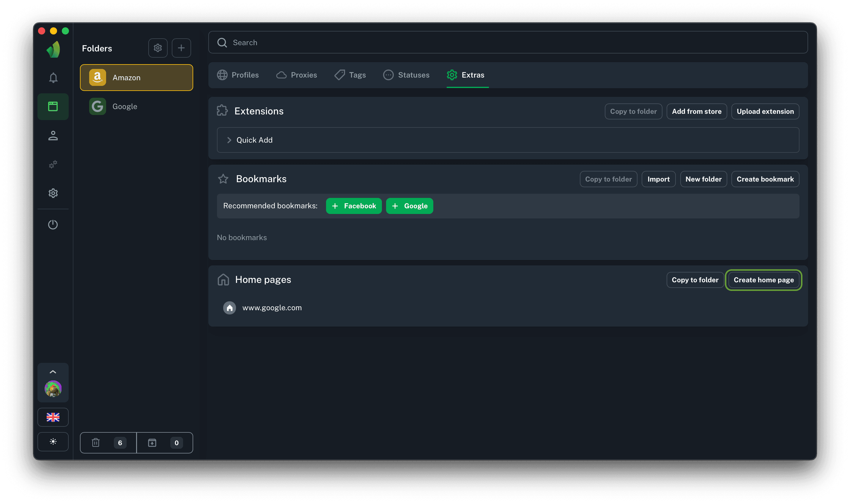Switch to the Statuses tab
This screenshot has height=504, width=850.
pyautogui.click(x=406, y=75)
